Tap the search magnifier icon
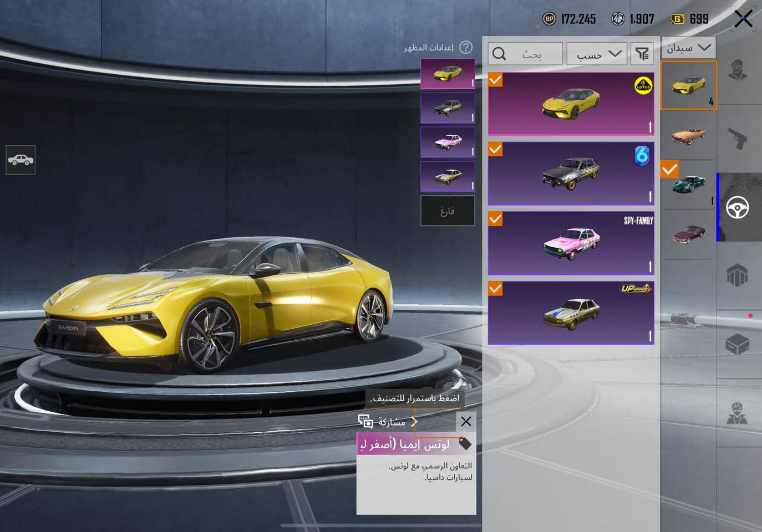This screenshot has width=762, height=532. point(499,54)
